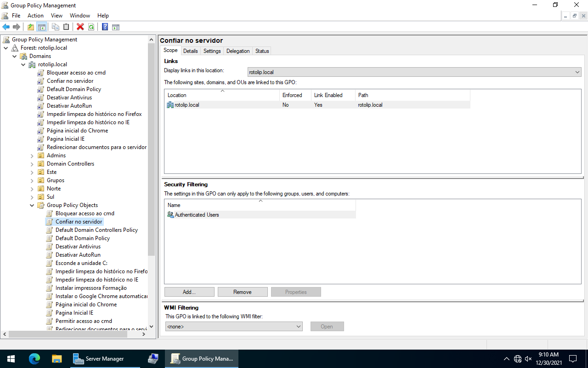This screenshot has width=588, height=368.
Task: Expand the Admins OU node
Action: point(32,155)
